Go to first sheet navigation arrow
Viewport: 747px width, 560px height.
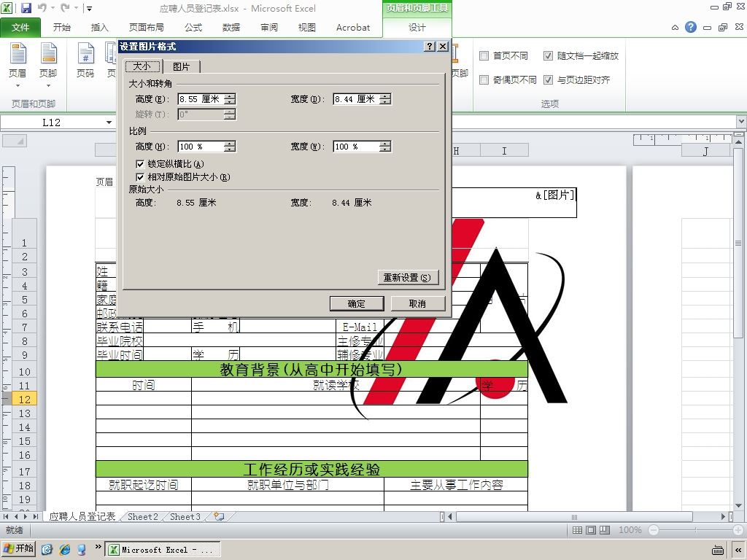[6, 517]
